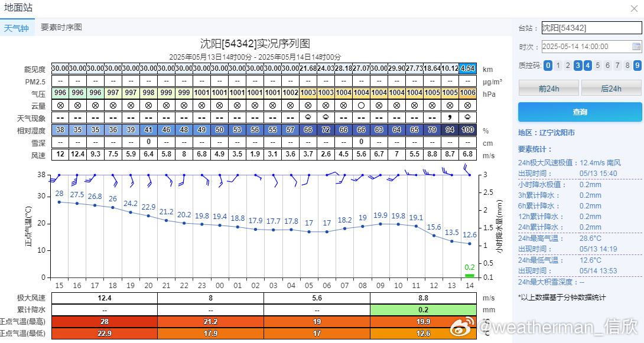Load the next 24 hours with 后24h

(611, 88)
